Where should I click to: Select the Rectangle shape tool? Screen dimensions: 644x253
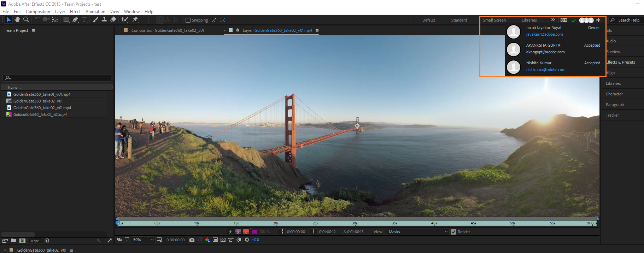coord(66,20)
